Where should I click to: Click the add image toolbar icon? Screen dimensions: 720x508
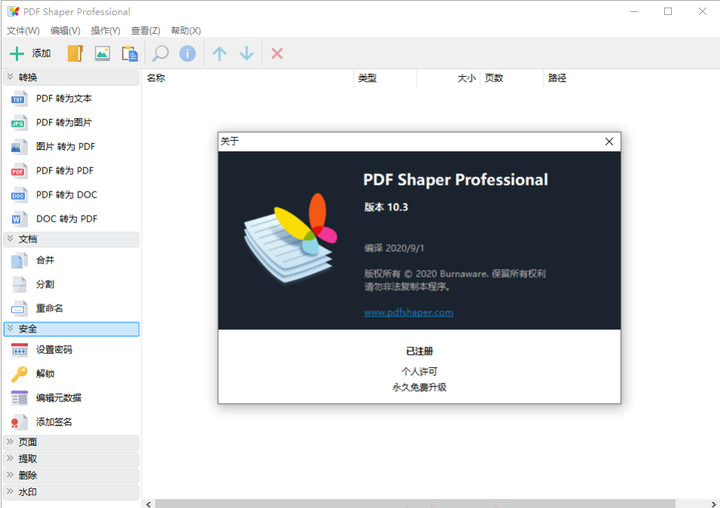coord(102,54)
